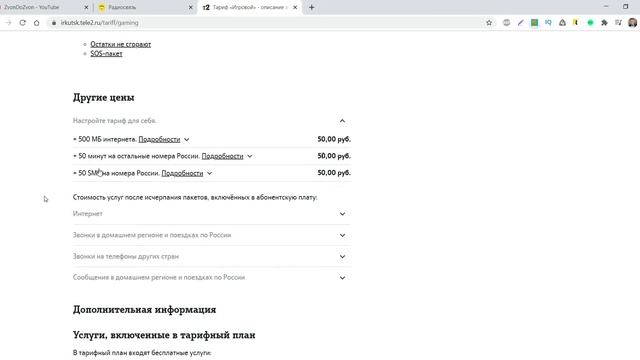Viewport: 640px width, 360px height.
Task: Go to the browser home page
Action: click(x=37, y=23)
